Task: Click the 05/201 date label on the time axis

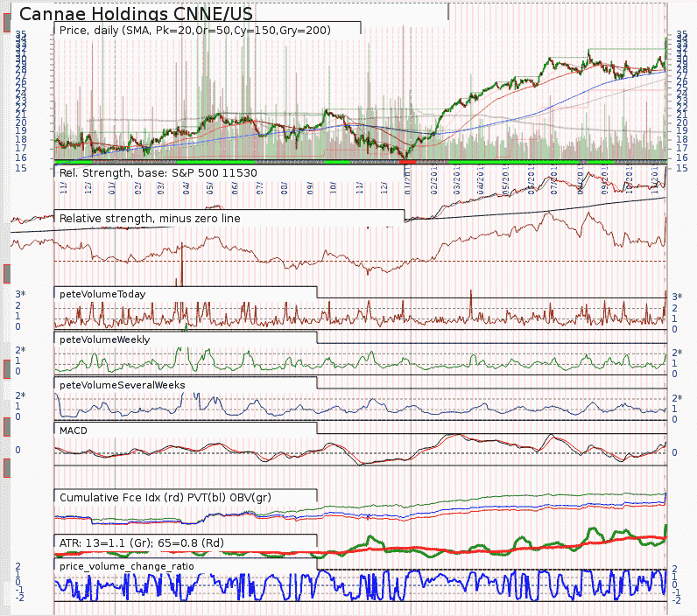Action: coord(505,180)
